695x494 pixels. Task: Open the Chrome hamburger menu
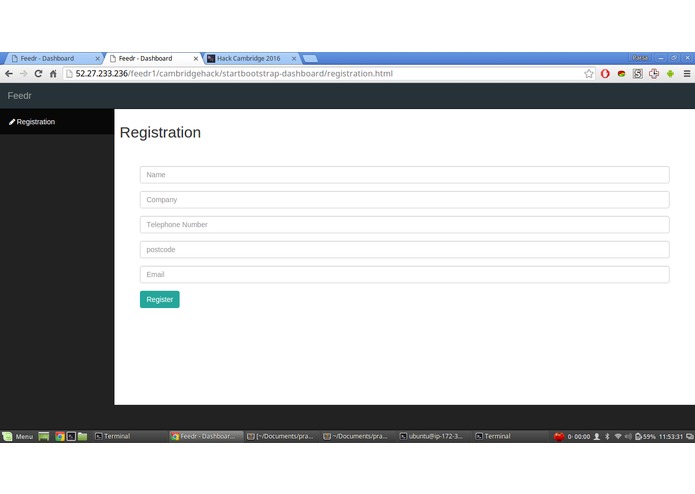[x=687, y=74]
